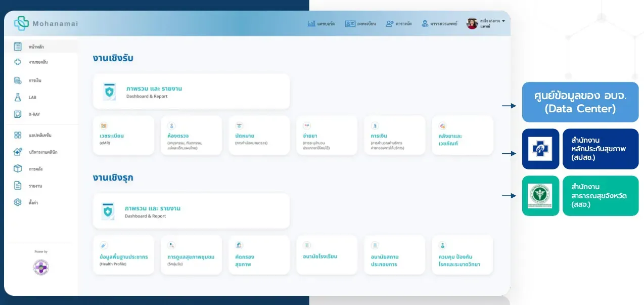Viewport: 644px width, 305px height.
Task: Click the ลงทะเบียน ID card icon
Action: tap(350, 23)
